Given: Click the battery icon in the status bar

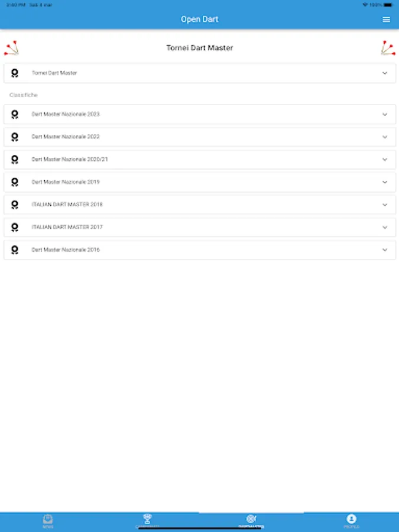Looking at the screenshot, I should (388, 5).
